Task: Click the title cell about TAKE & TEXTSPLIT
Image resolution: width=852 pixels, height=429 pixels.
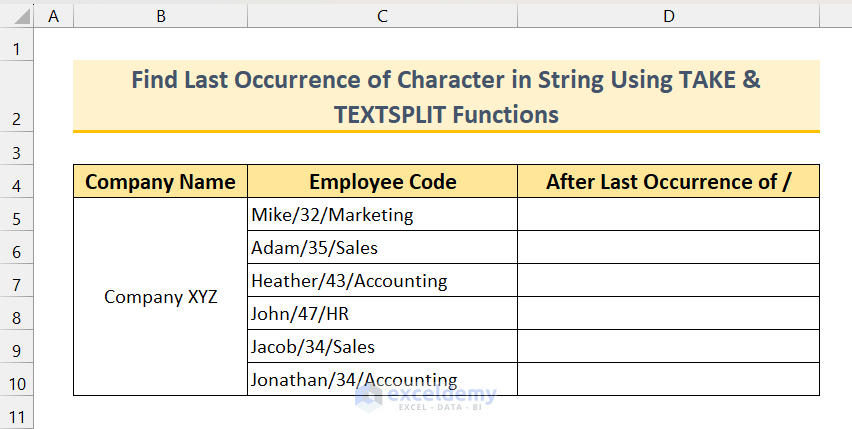Action: (x=446, y=97)
